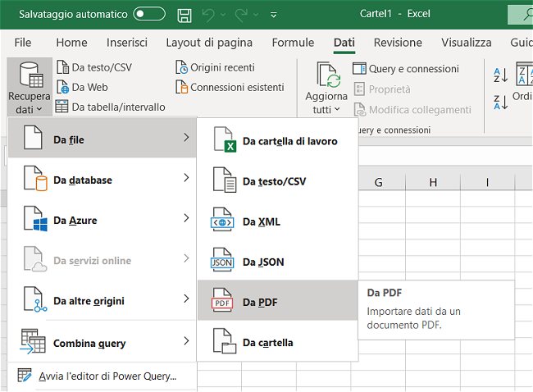Viewport: 533px width, 392px height.
Task: Choose Da cartella in submenu
Action: point(278,342)
